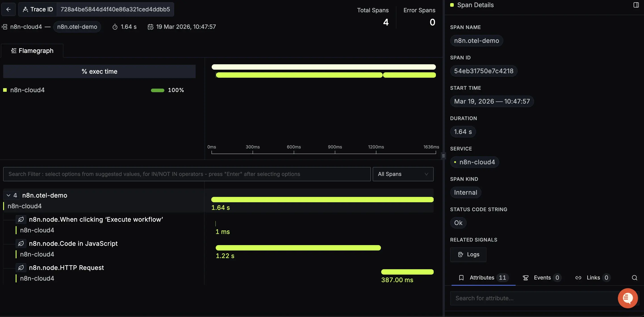Viewport: 644px width, 317px height.
Task: Select the Flamegraph tab
Action: [x=32, y=51]
